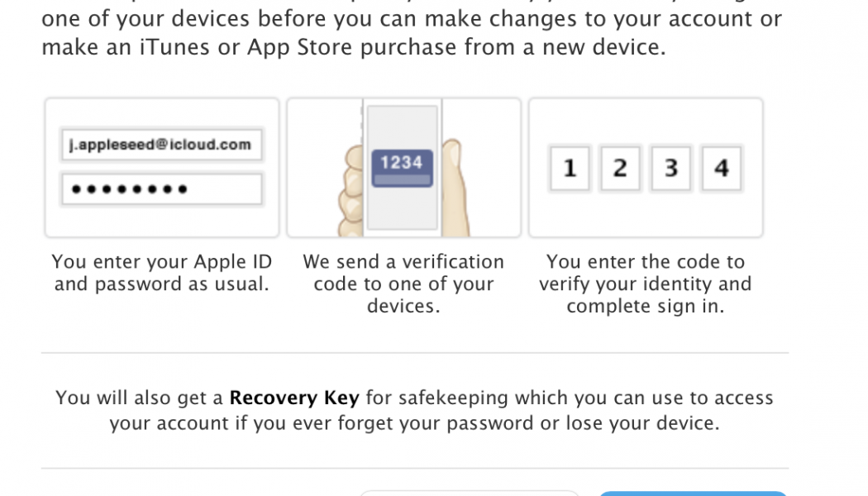Image resolution: width=868 pixels, height=496 pixels.
Task: Click the password field with dots
Action: 161,189
